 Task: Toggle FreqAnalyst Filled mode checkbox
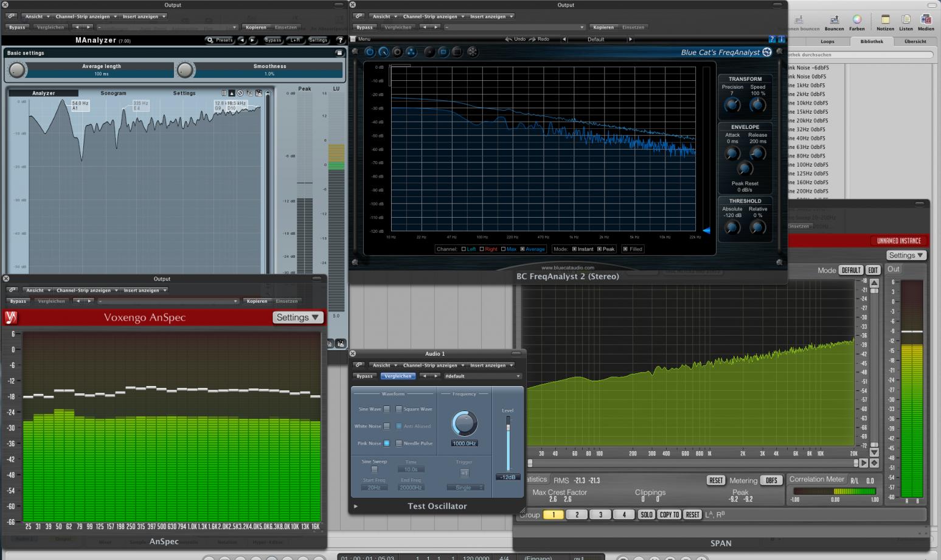point(625,249)
